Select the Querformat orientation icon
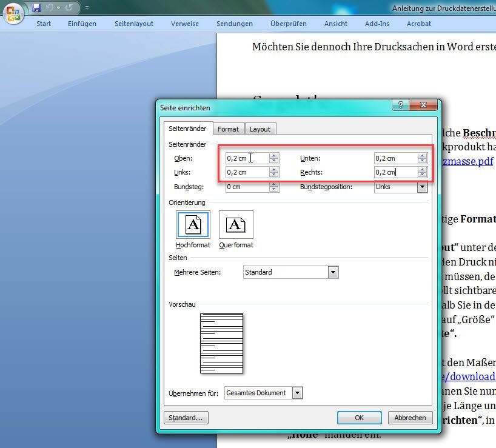Viewport: 496px width, 448px height. (236, 226)
